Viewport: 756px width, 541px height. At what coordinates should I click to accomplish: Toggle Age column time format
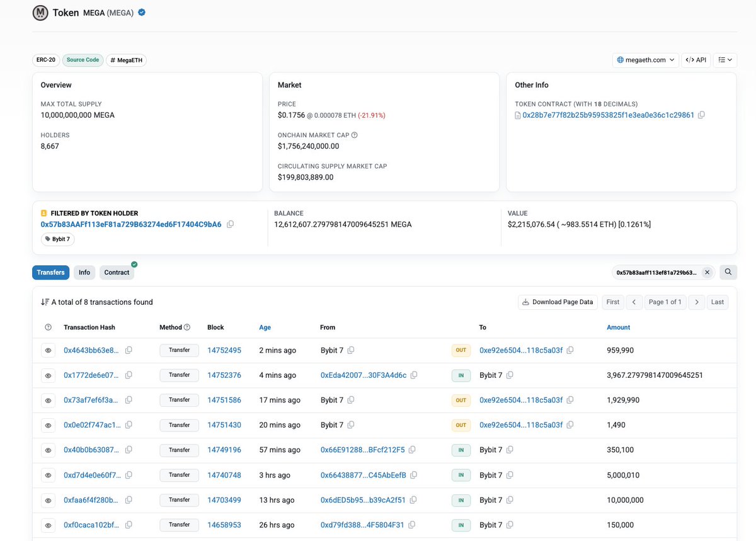(x=265, y=327)
